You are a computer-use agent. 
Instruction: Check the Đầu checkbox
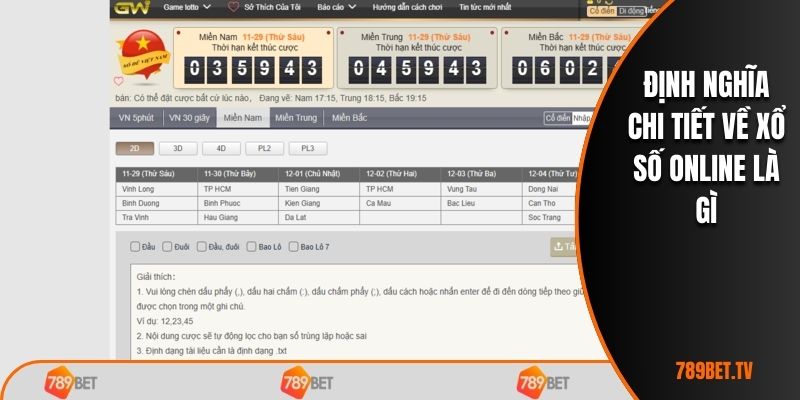[x=135, y=246]
